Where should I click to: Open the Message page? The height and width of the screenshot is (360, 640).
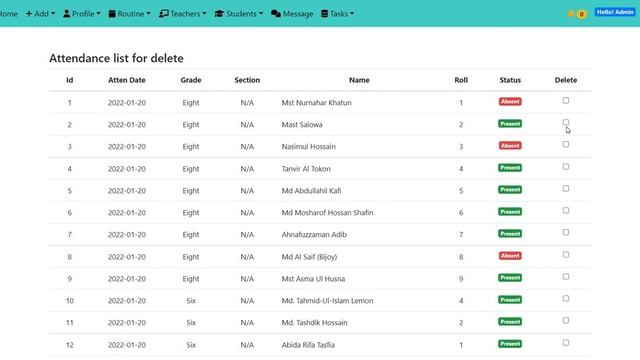pos(292,13)
